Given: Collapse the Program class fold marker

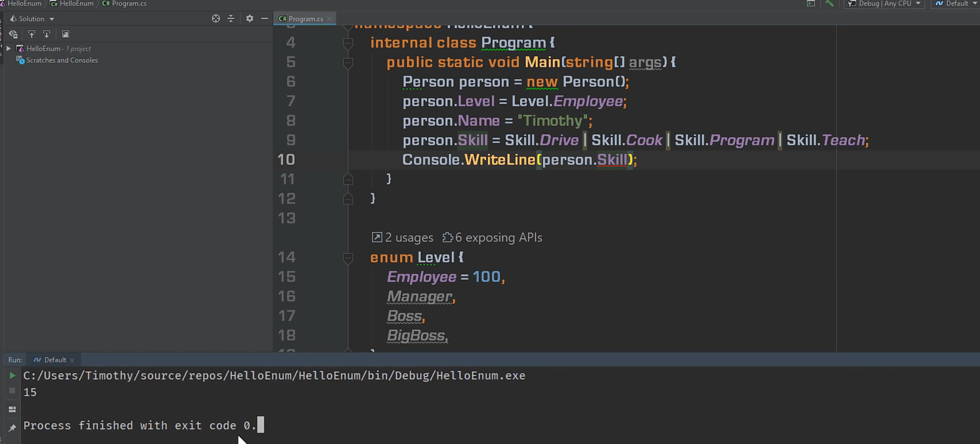Looking at the screenshot, I should [348, 44].
